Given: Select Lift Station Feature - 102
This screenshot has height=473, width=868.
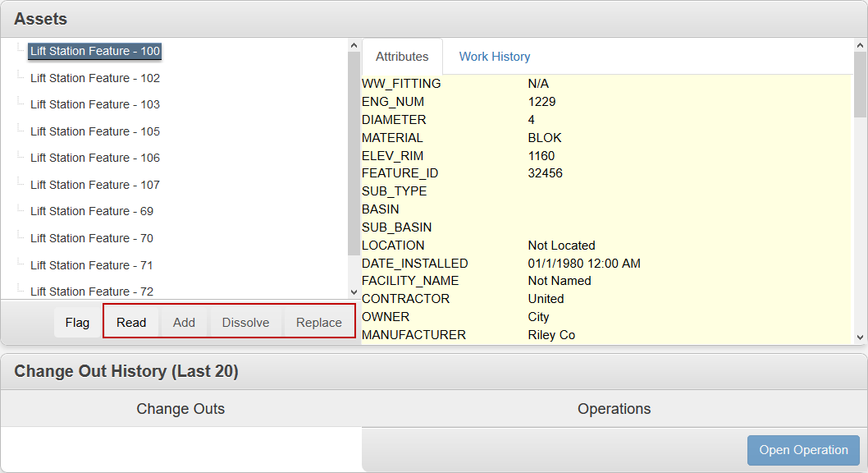Looking at the screenshot, I should coord(94,78).
